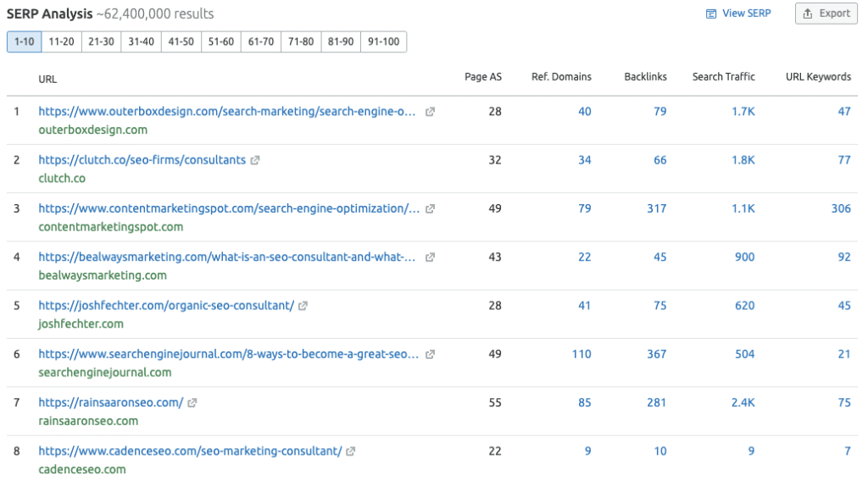Click the green joshfechter.com domain text
The image size is (868, 481).
pyautogui.click(x=81, y=324)
